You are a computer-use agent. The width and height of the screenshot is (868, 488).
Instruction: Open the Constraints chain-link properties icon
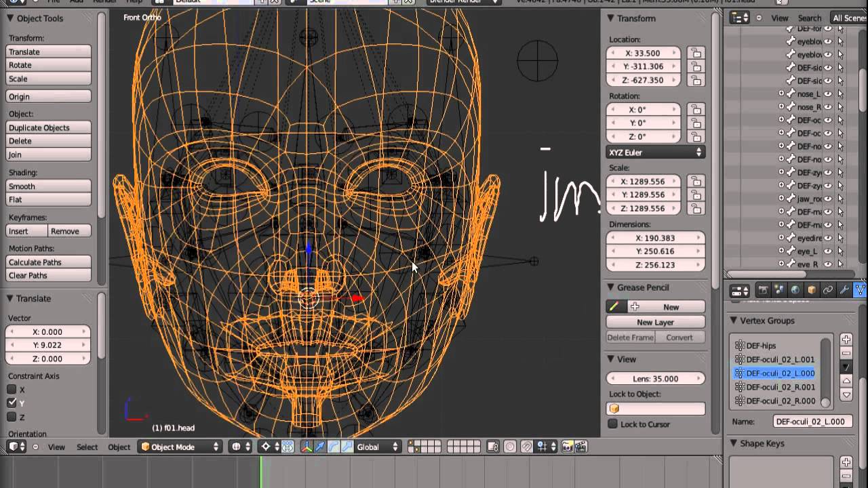[828, 290]
